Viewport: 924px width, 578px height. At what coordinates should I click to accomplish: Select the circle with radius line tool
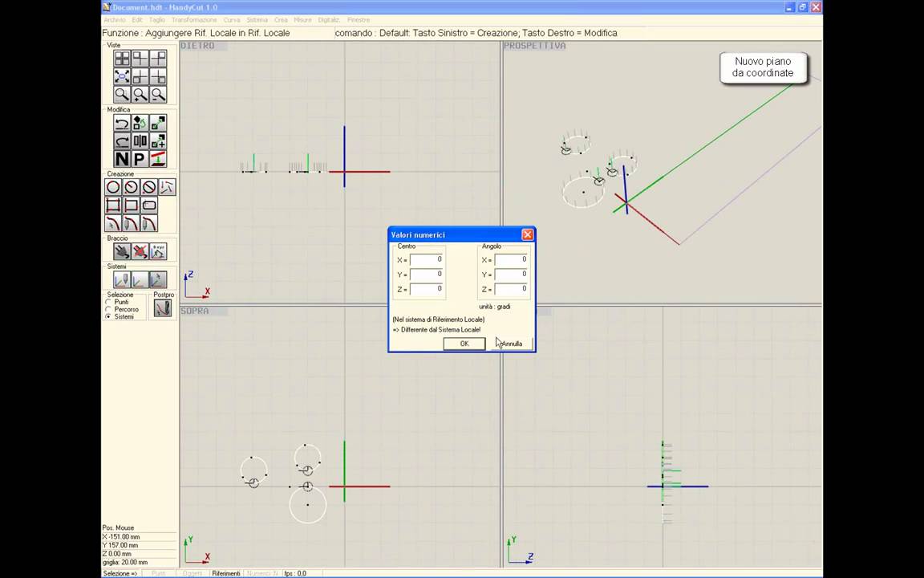pos(132,188)
